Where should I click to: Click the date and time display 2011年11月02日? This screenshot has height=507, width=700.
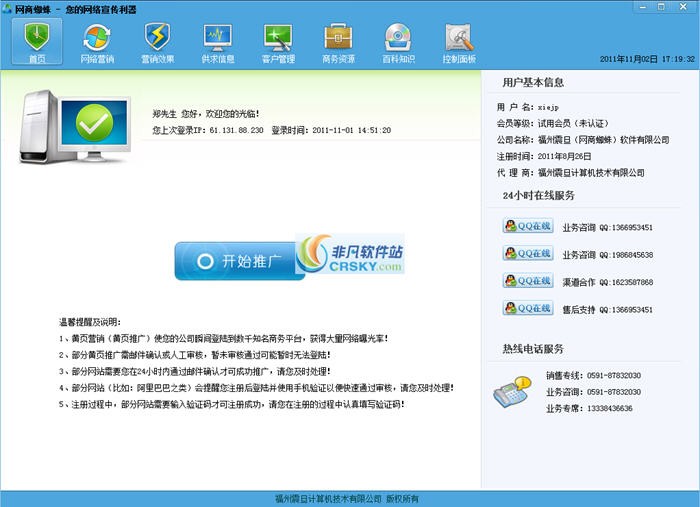click(x=647, y=59)
